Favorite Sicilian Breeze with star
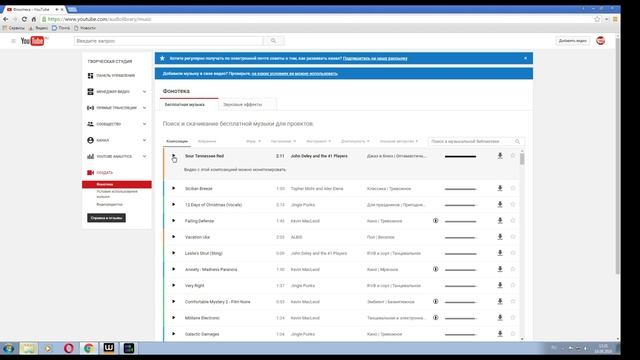The width and height of the screenshot is (640, 360). click(513, 188)
